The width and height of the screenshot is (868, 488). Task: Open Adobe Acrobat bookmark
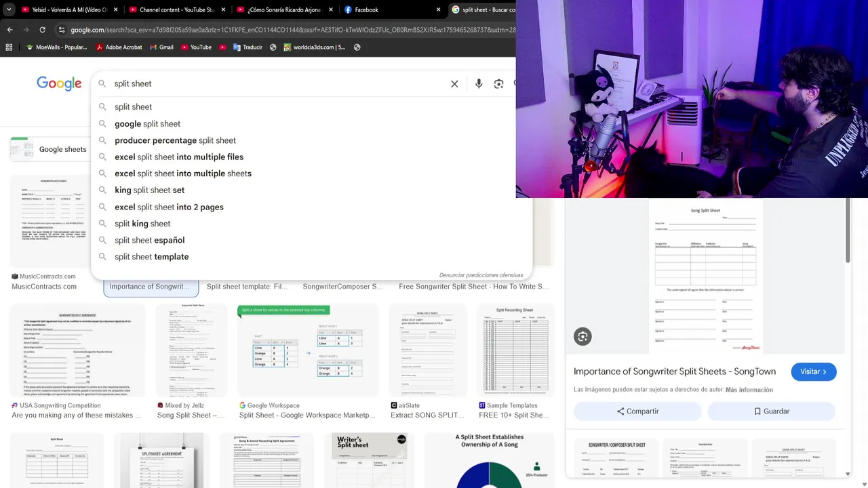coord(119,47)
